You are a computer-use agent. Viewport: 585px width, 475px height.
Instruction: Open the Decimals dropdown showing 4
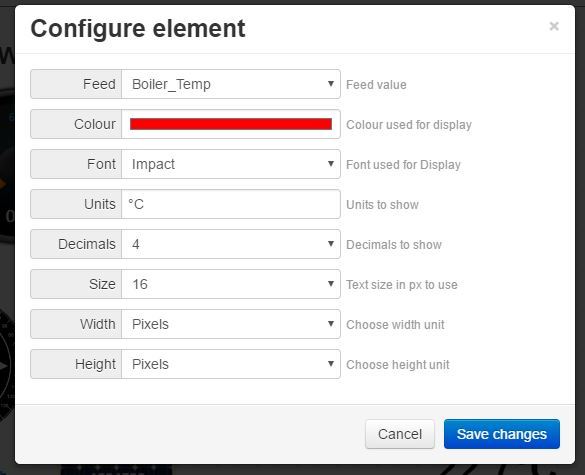tap(231, 244)
